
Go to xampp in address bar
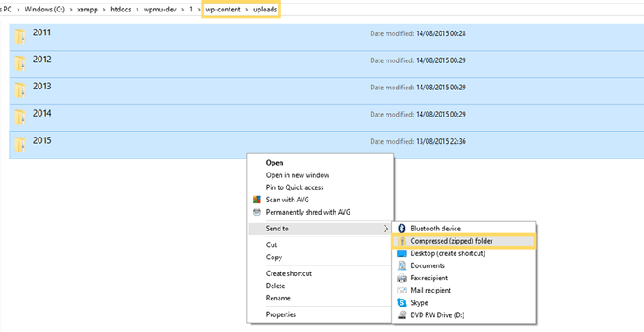coord(88,9)
